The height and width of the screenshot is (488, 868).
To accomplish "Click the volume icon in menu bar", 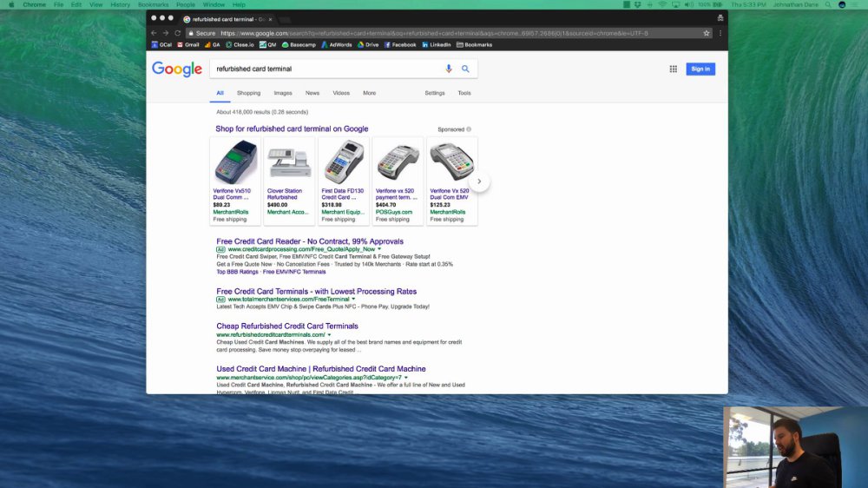I will [688, 4].
